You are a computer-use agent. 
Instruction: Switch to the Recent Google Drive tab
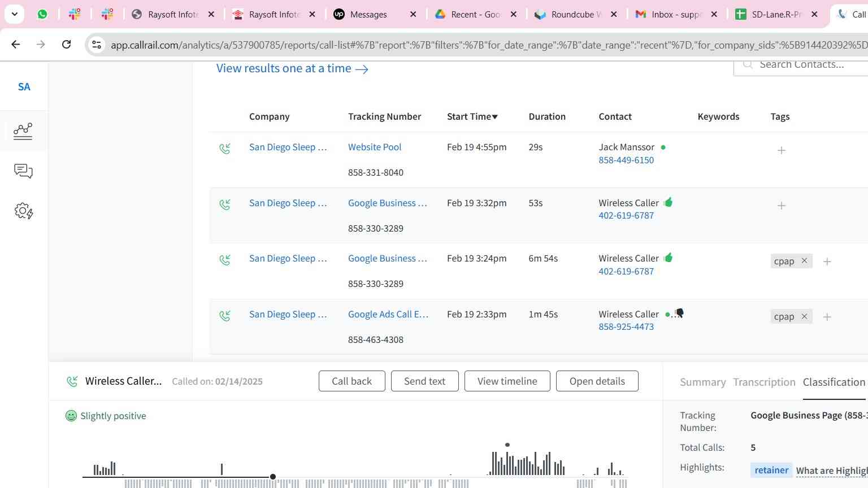476,14
